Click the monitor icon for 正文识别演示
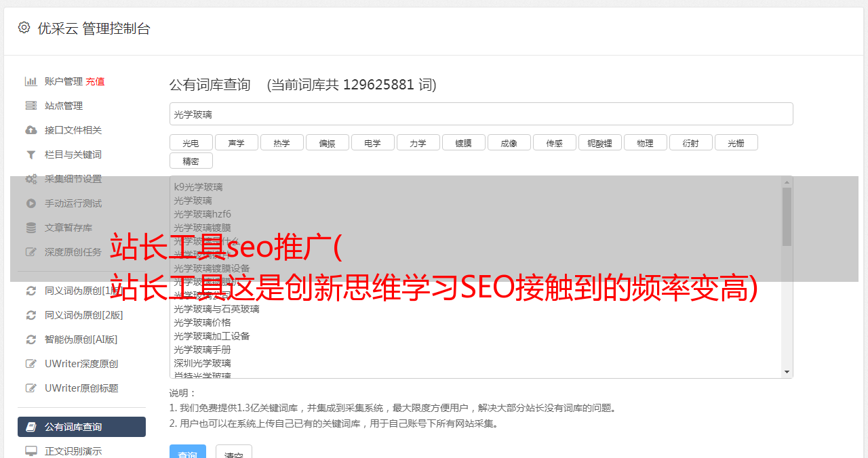868x458 pixels. click(x=31, y=451)
